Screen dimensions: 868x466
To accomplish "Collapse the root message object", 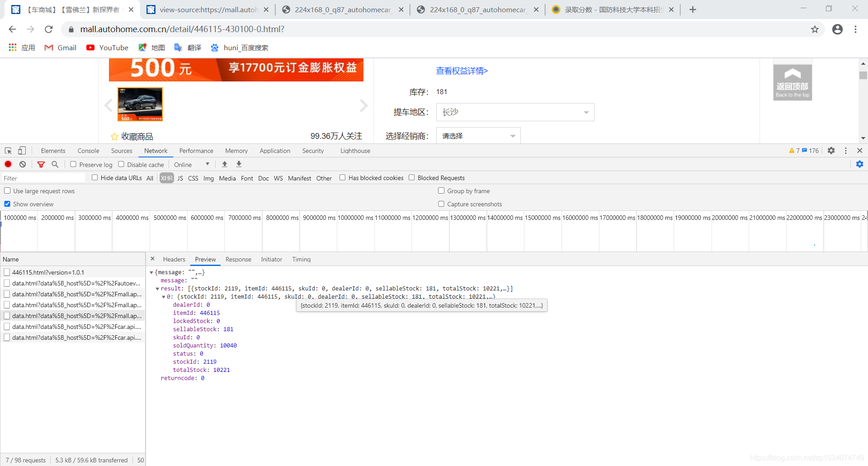I will click(151, 272).
